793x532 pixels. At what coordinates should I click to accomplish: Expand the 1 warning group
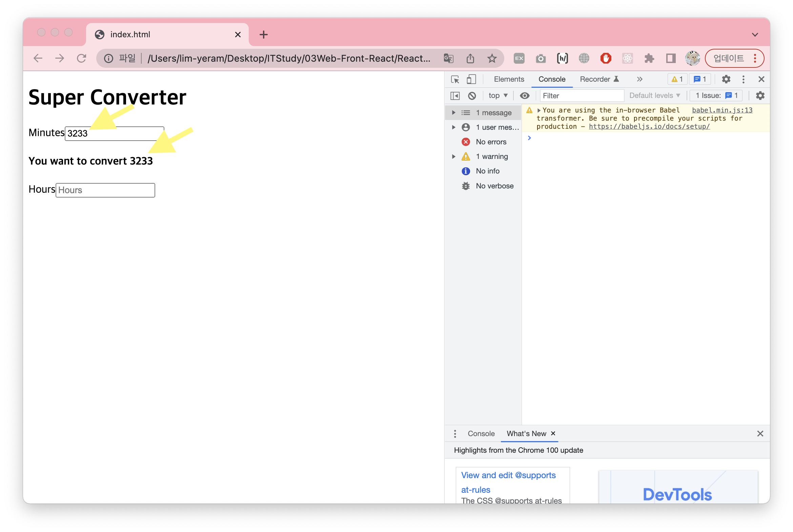[x=453, y=157]
